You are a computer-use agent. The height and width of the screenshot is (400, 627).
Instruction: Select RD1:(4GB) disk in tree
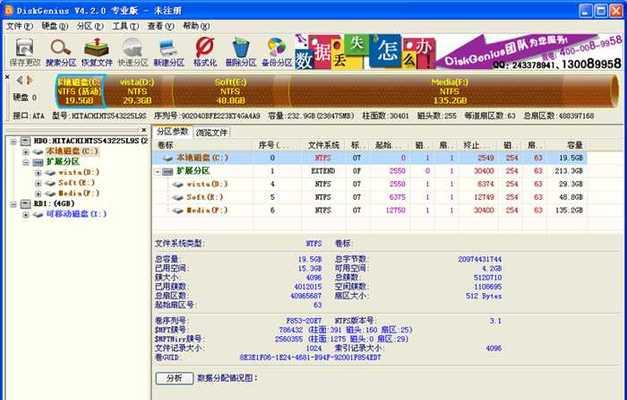click(54, 204)
